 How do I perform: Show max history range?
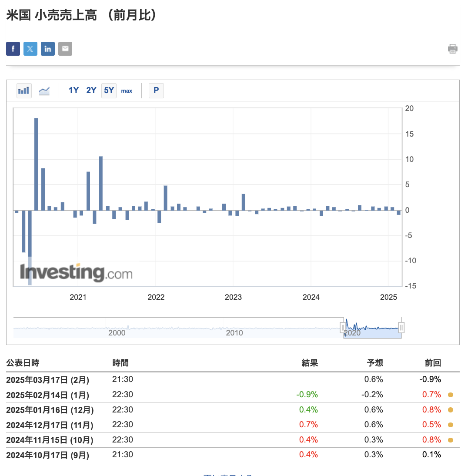(x=127, y=91)
